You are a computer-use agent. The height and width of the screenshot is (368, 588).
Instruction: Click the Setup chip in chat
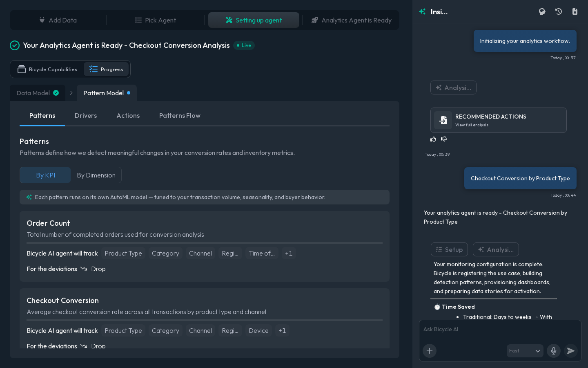[x=449, y=249]
